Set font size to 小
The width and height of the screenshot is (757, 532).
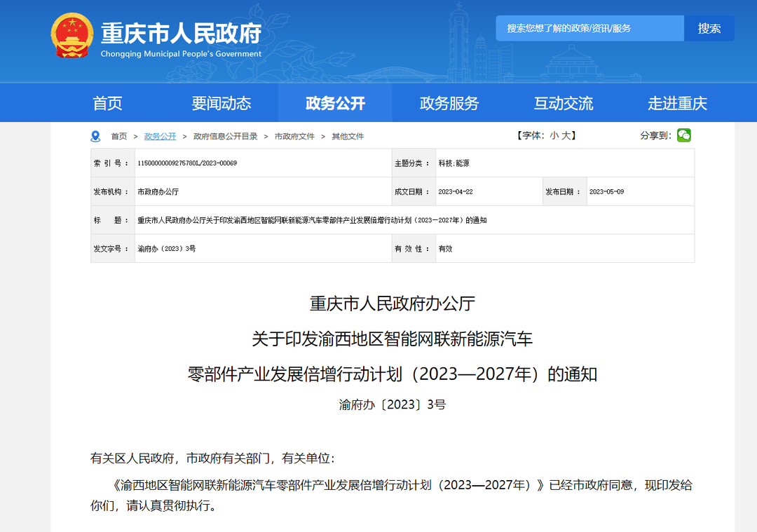tap(554, 136)
